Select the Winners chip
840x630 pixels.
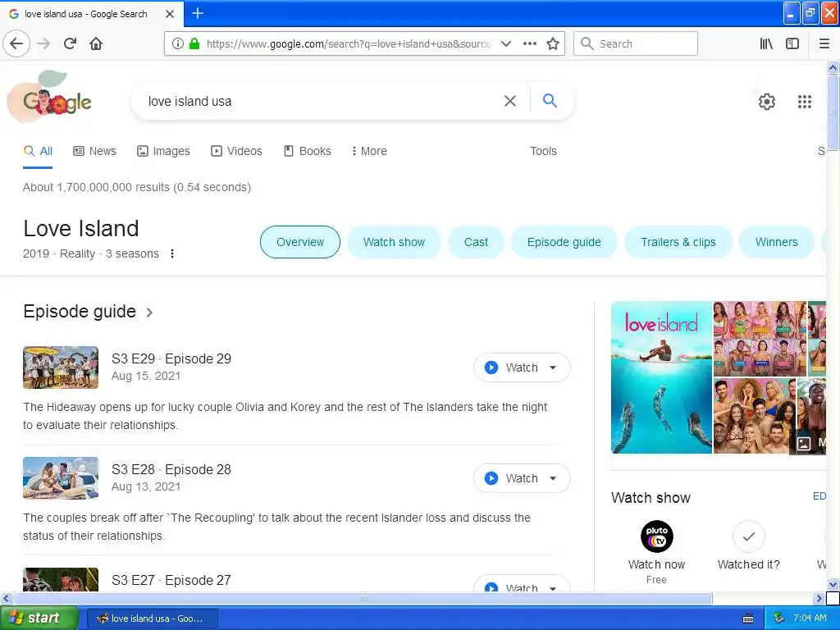[x=776, y=242]
